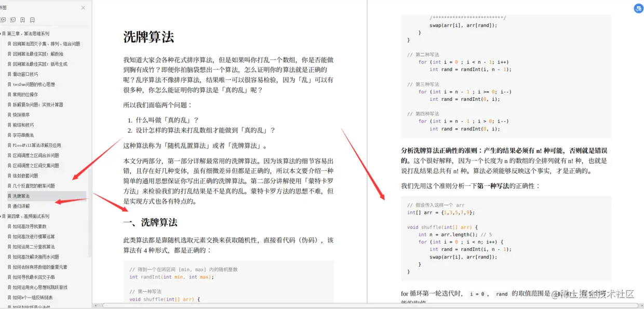Click code line int[] arr = {1,3,5,7,9};
The image size is (644, 309).
(x=441, y=212)
